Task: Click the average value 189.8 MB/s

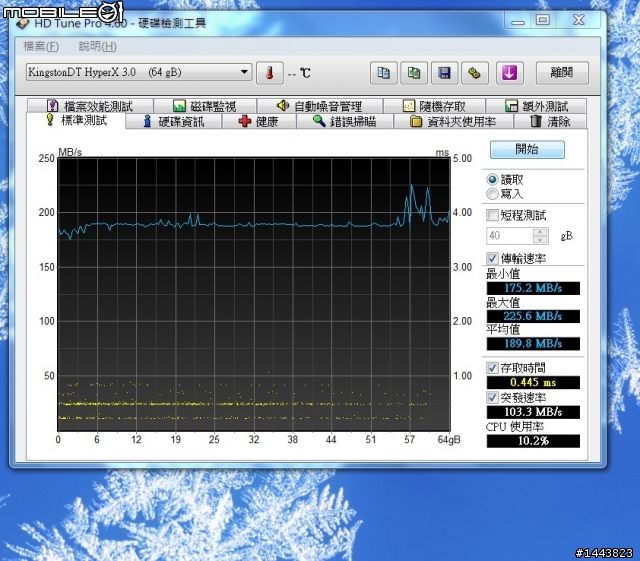Action: coord(533,344)
